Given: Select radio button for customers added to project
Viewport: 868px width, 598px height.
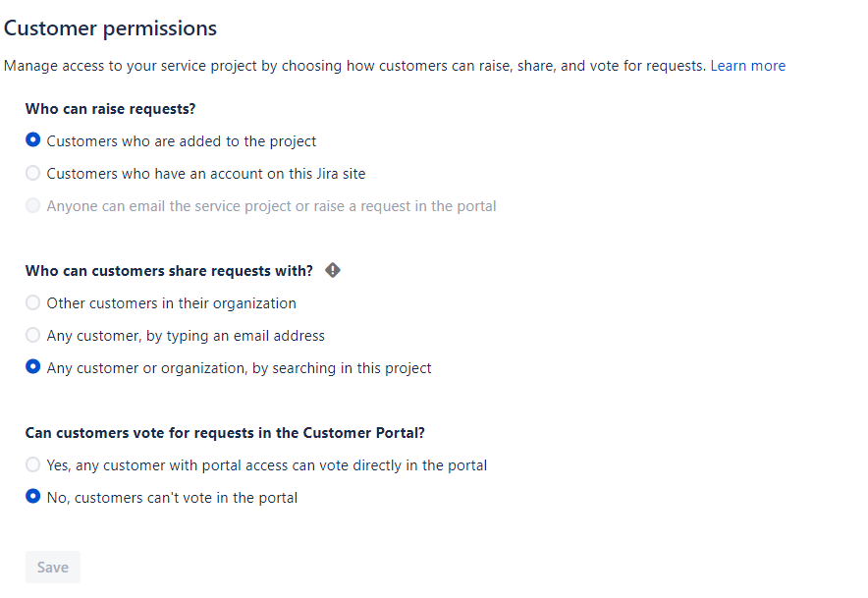Looking at the screenshot, I should click(33, 140).
